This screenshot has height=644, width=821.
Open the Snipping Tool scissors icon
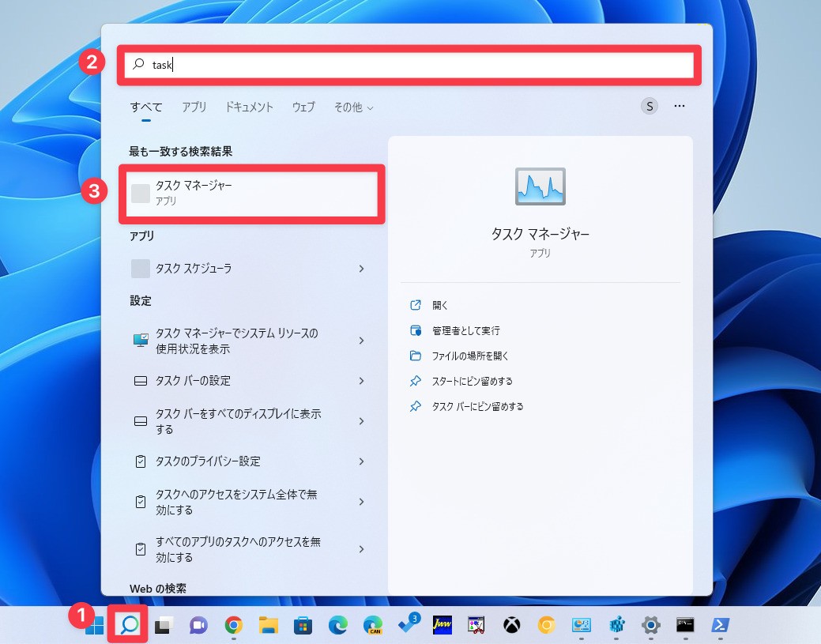point(476,624)
